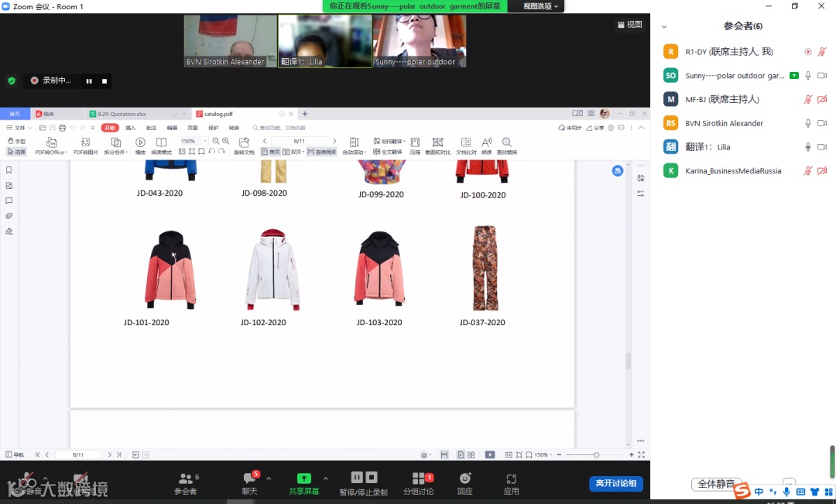The width and height of the screenshot is (836, 504).
Task: Toggle 连续阅读 continuous reading mode
Action: coord(321,152)
